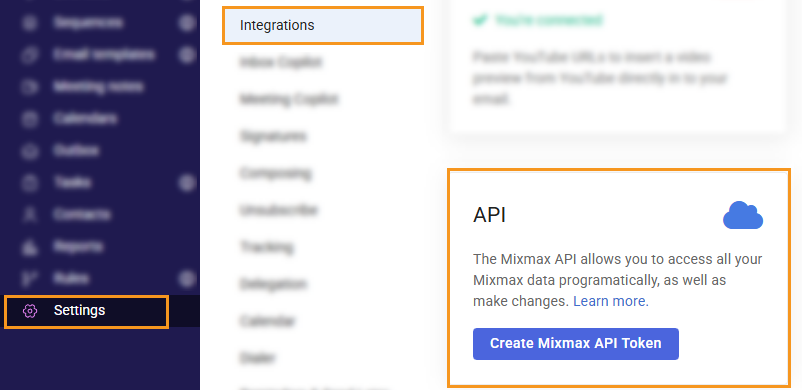Select Inbox Copilot settings section
Screen dimensions: 802x390
point(281,62)
